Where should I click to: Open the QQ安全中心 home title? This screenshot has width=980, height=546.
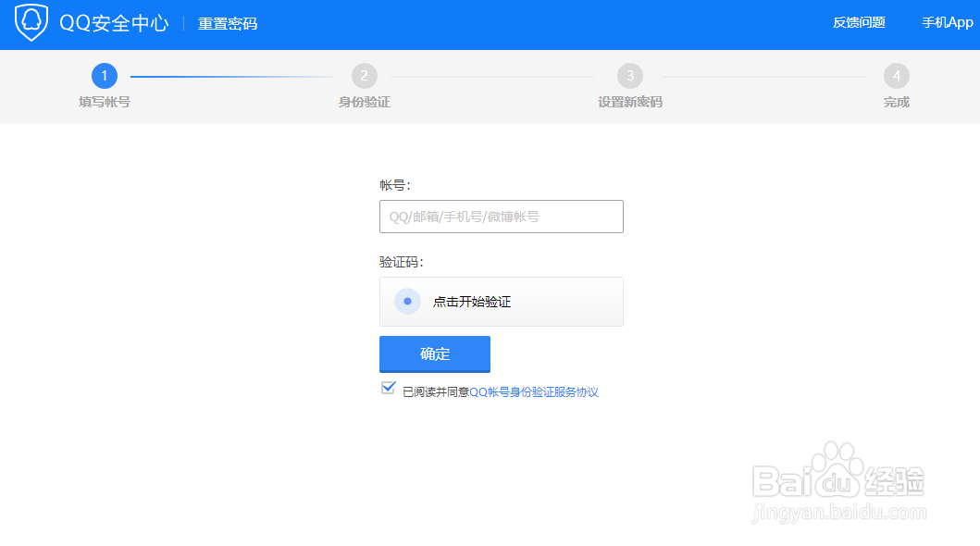pos(114,23)
